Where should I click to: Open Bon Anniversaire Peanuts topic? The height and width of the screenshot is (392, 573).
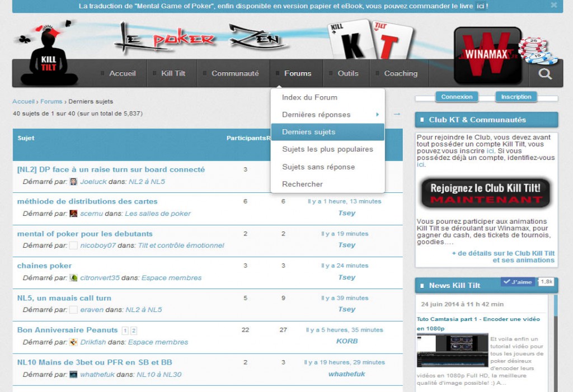pos(67,330)
